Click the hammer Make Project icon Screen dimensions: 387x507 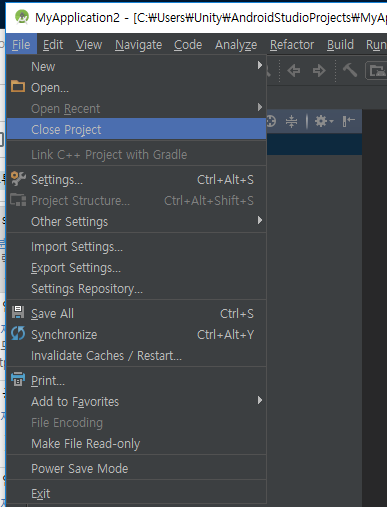coord(350,70)
